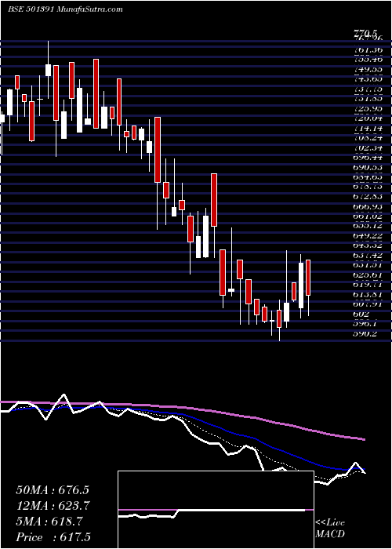Viewport: 392px width, 549px height.
Task: Click the 672.83 price axis label
Action: point(368,197)
